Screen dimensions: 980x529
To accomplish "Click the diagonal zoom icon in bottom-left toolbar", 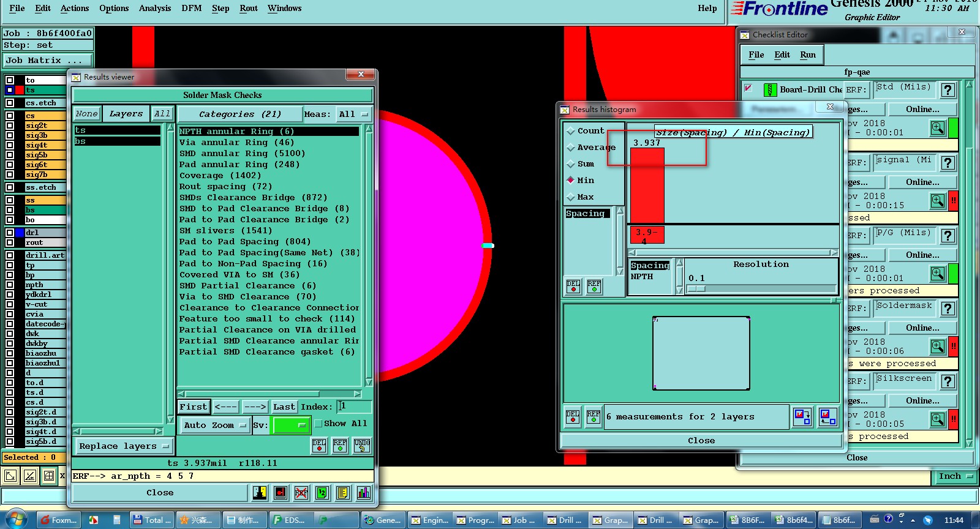I will pos(30,476).
